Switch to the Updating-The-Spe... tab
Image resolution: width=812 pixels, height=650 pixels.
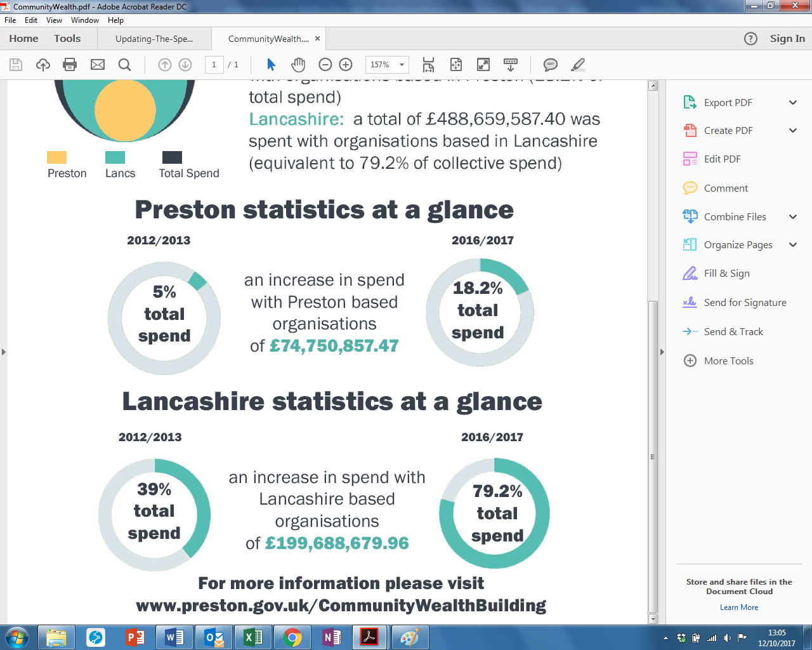[x=154, y=39]
